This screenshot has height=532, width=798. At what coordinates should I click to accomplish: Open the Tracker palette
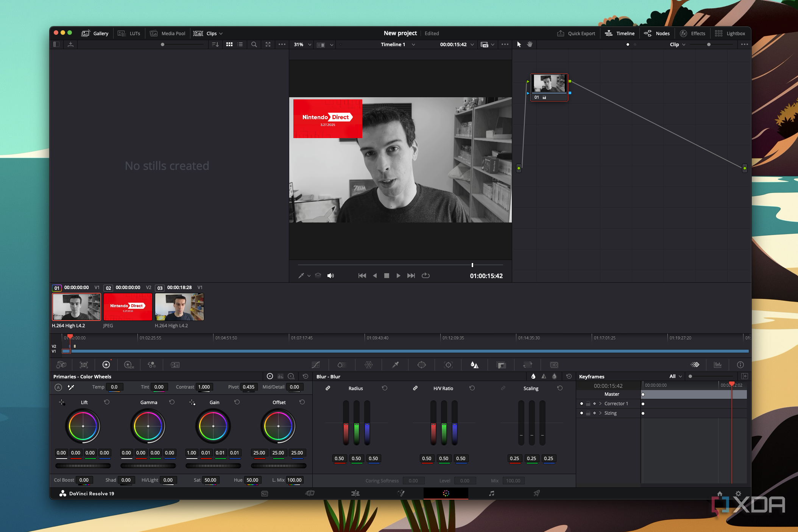point(448,365)
